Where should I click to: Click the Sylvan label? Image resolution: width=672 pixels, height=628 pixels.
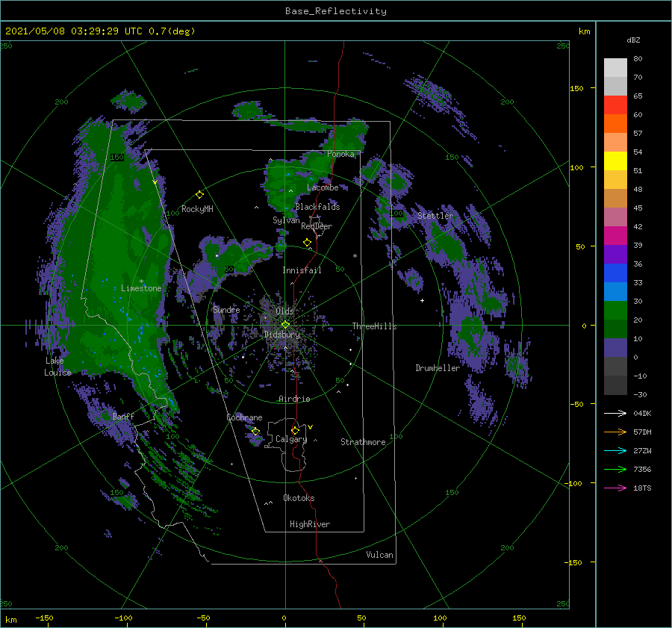[x=286, y=220]
